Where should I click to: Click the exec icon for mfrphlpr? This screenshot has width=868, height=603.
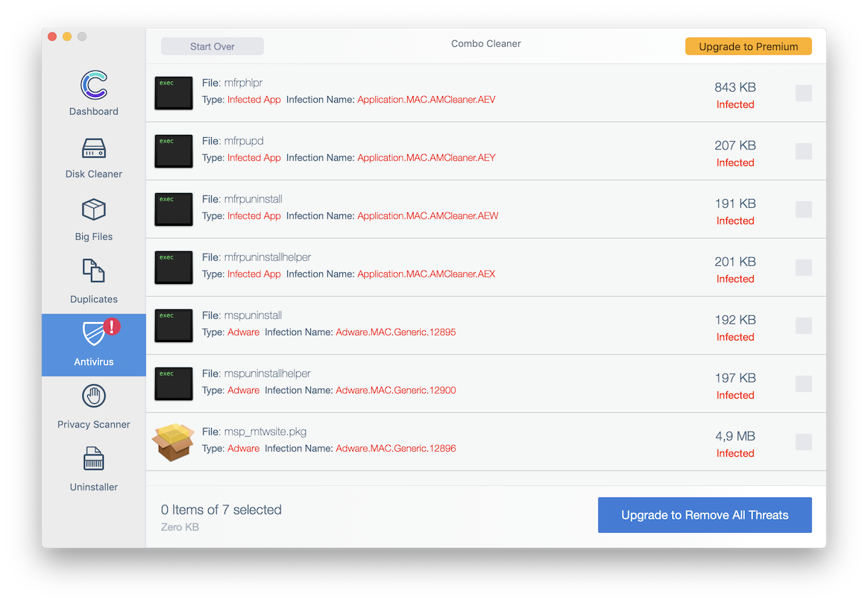click(173, 93)
